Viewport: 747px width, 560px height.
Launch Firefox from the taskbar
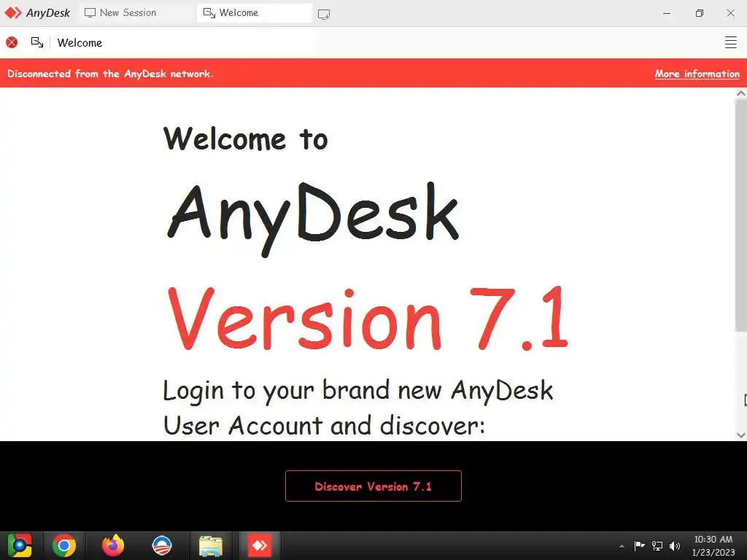[113, 545]
